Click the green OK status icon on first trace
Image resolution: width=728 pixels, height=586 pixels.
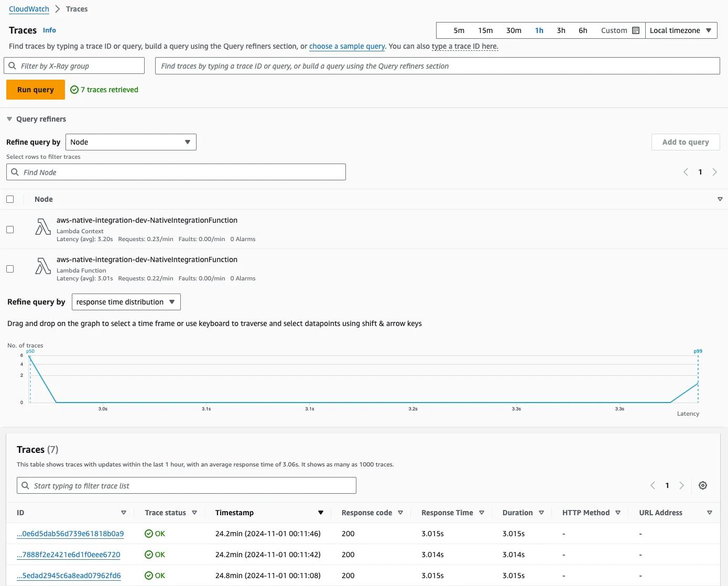148,533
